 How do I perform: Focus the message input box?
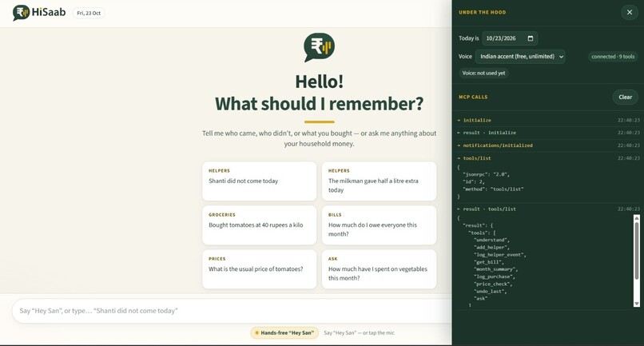pos(232,311)
